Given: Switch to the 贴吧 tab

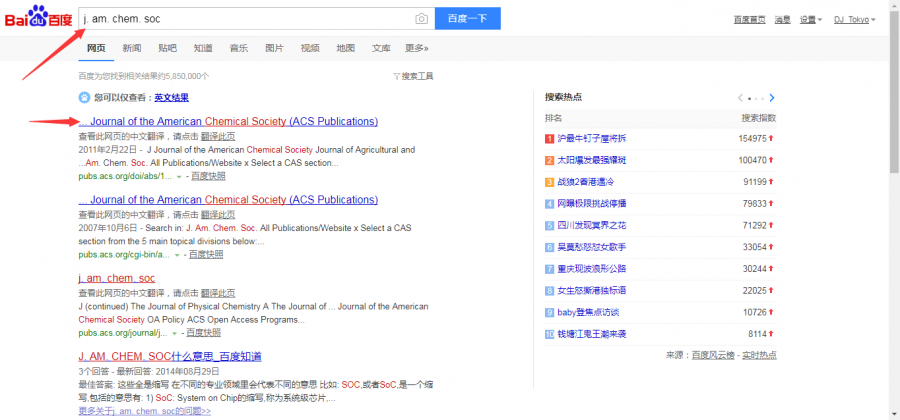Looking at the screenshot, I should point(167,48).
